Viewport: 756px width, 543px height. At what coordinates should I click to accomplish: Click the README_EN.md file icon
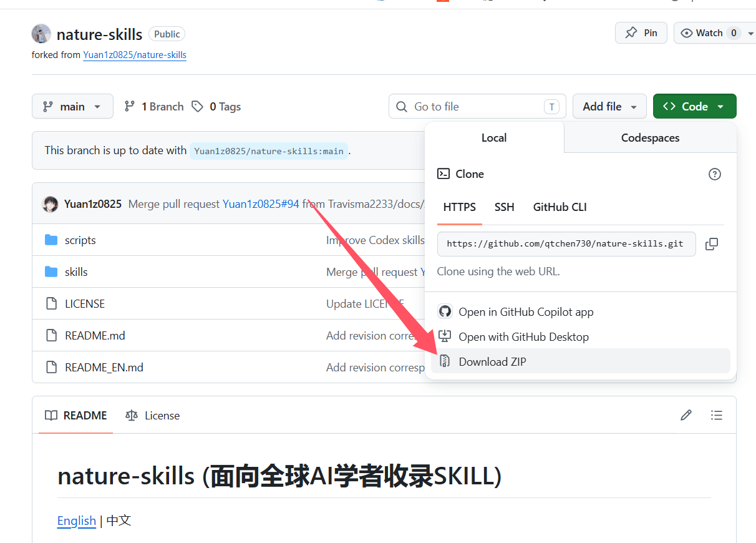tap(52, 368)
